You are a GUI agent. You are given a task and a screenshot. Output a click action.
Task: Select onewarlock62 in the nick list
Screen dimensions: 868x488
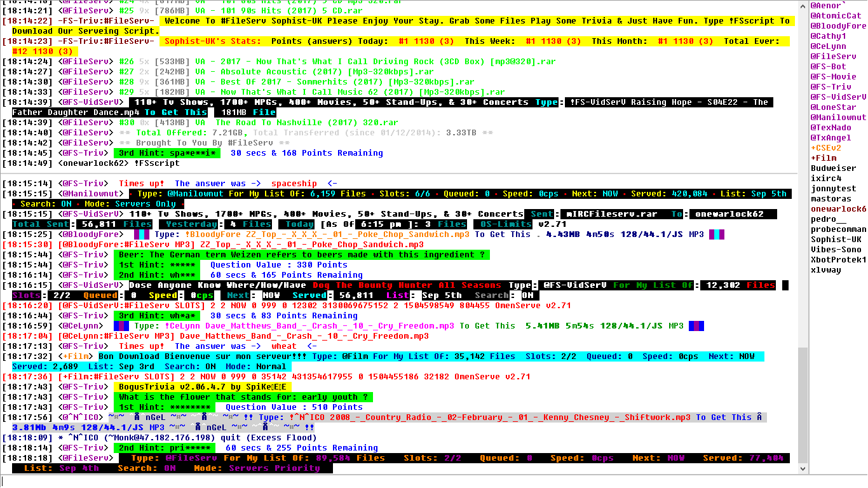835,208
